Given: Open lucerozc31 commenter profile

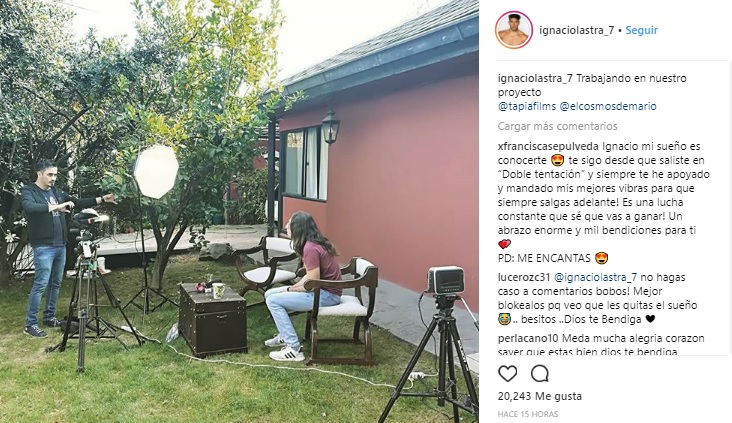Looking at the screenshot, I should (x=524, y=277).
